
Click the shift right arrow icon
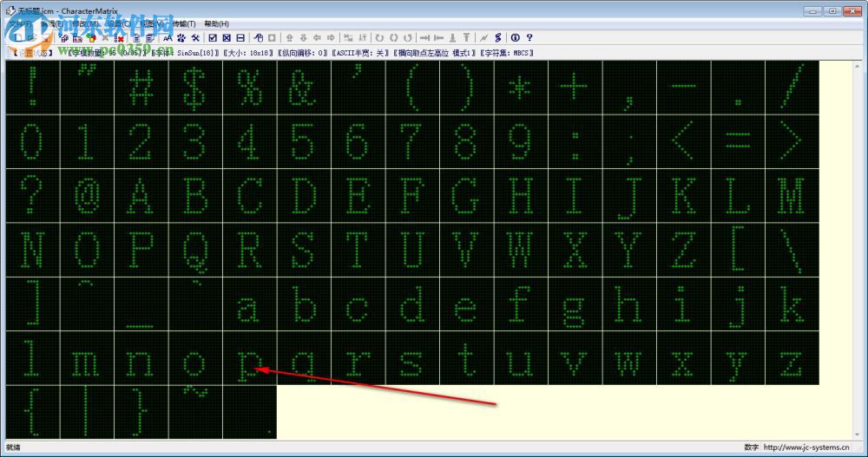tap(331, 37)
